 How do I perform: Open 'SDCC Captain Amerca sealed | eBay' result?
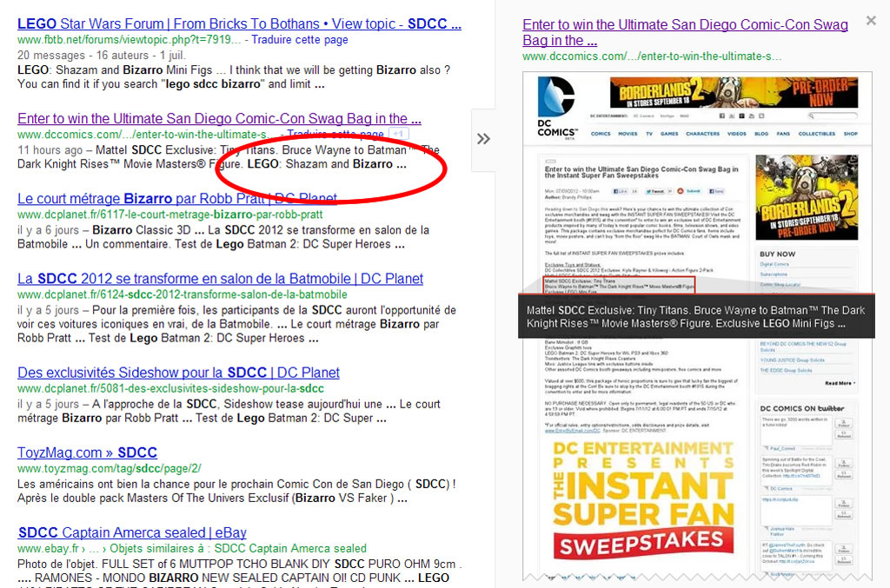(x=132, y=532)
